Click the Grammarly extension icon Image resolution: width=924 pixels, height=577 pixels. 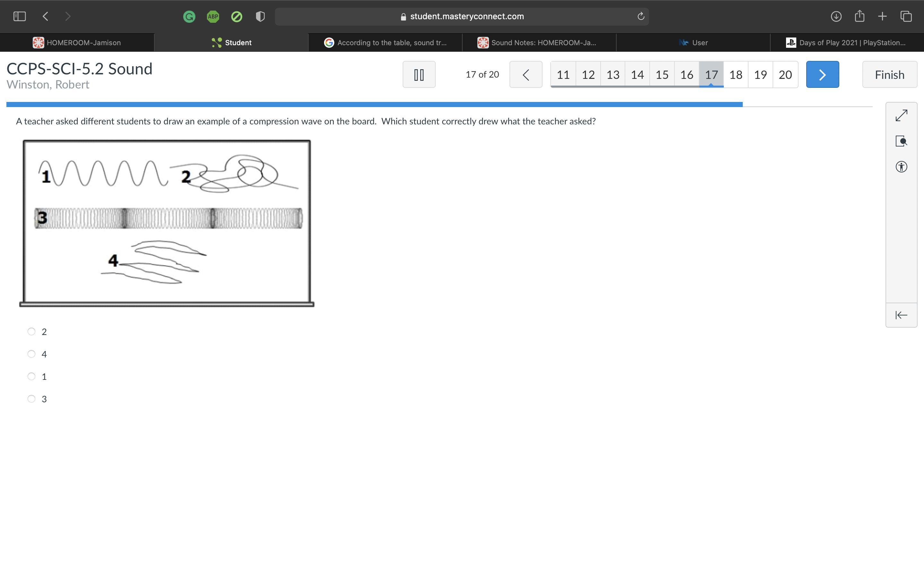pos(189,16)
